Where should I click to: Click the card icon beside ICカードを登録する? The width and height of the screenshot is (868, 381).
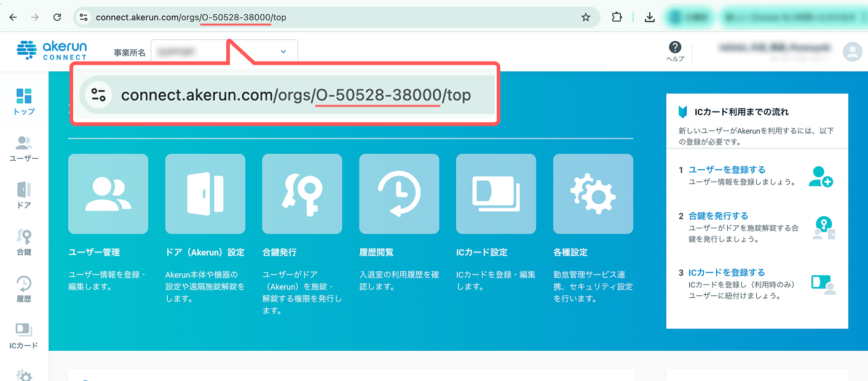pyautogui.click(x=823, y=284)
